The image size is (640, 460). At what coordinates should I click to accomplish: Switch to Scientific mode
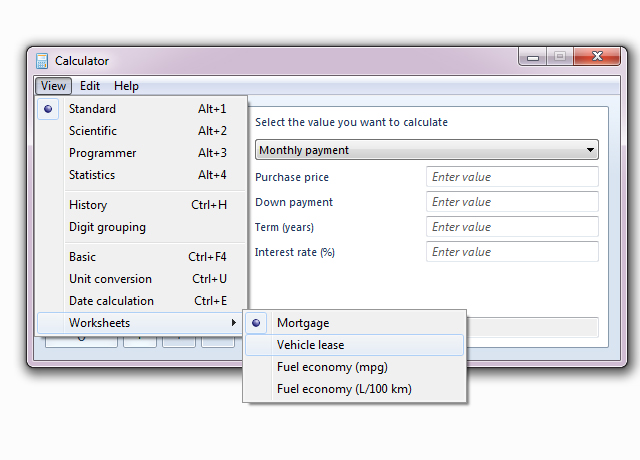pos(93,131)
